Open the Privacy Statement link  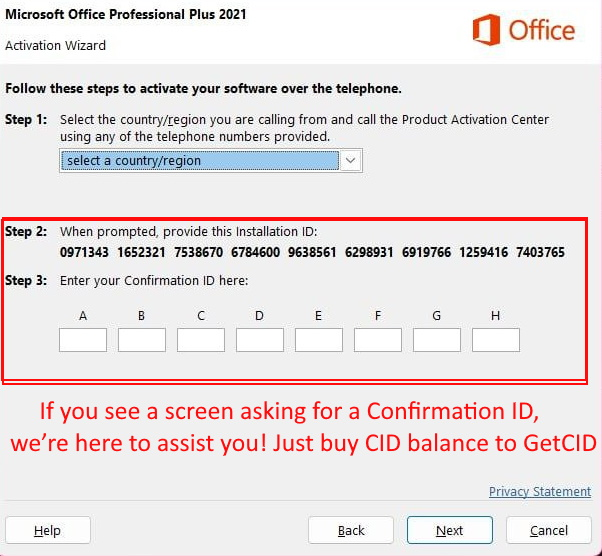tap(540, 491)
